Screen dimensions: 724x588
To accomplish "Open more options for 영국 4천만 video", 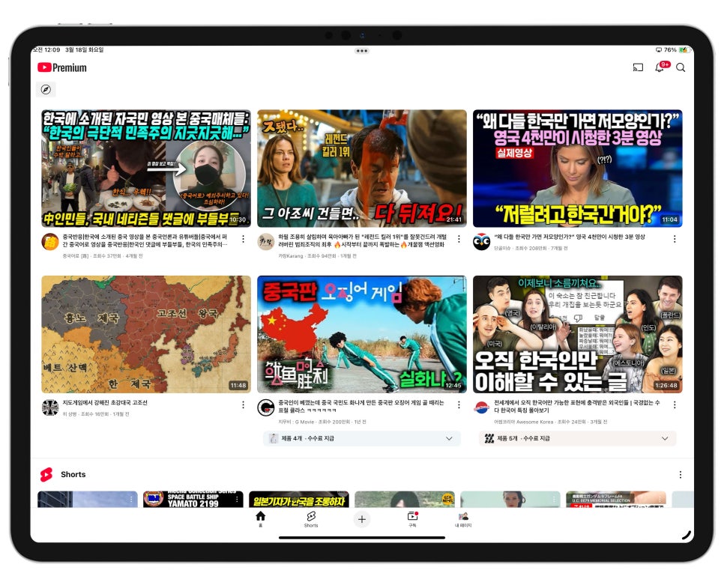I will (675, 239).
